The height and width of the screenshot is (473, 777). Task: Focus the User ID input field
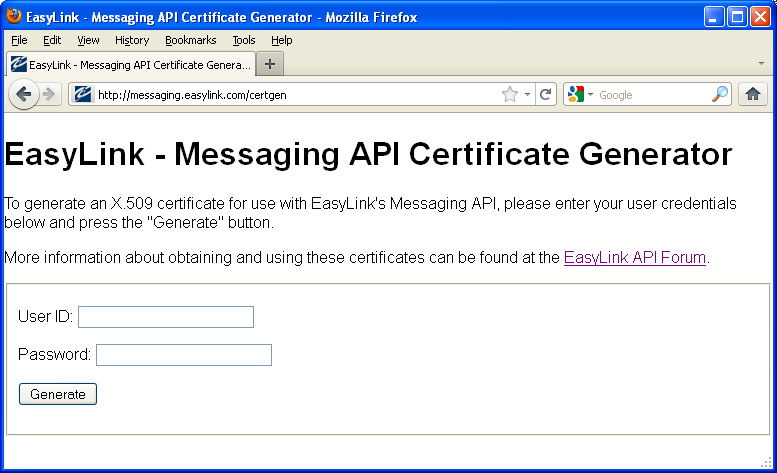[166, 317]
